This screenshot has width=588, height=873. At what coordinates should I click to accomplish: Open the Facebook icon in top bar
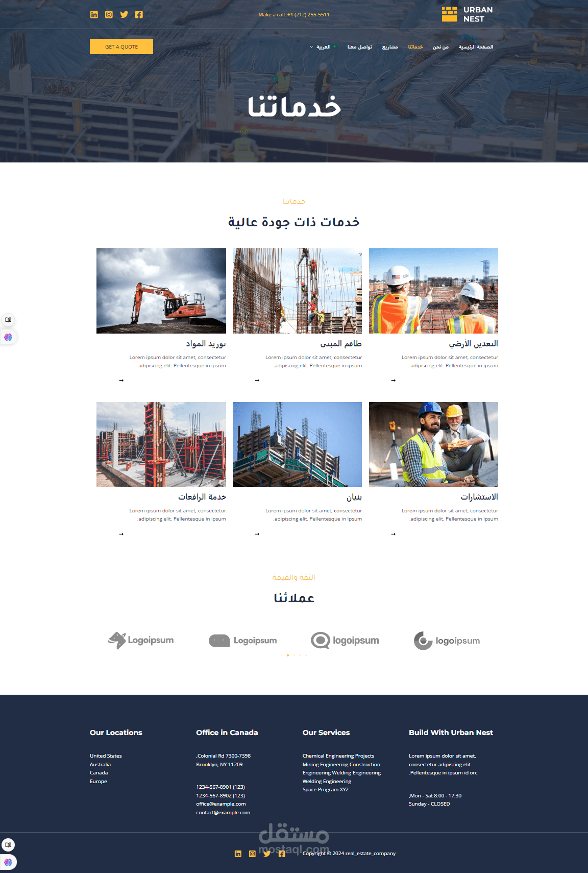[x=139, y=14]
